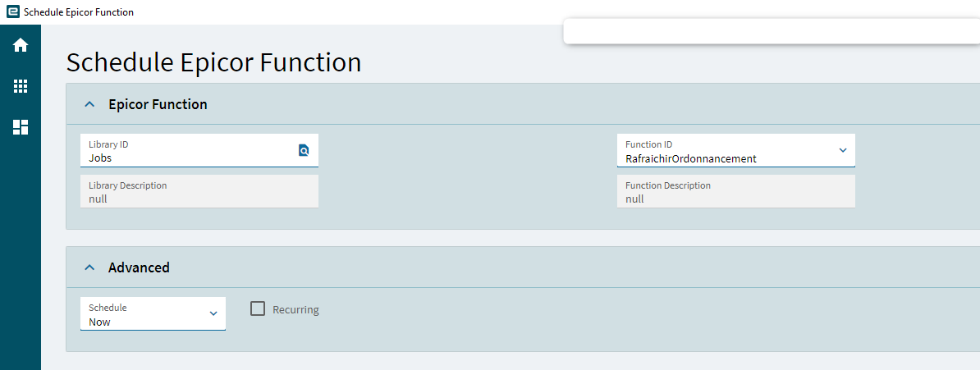Click the Schedule field showing Now
The height and width of the screenshot is (370, 980).
(x=153, y=313)
